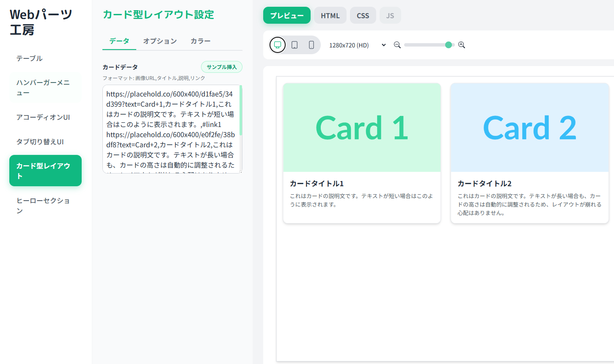
Task: Select the desktop preview device icon
Action: (278, 45)
